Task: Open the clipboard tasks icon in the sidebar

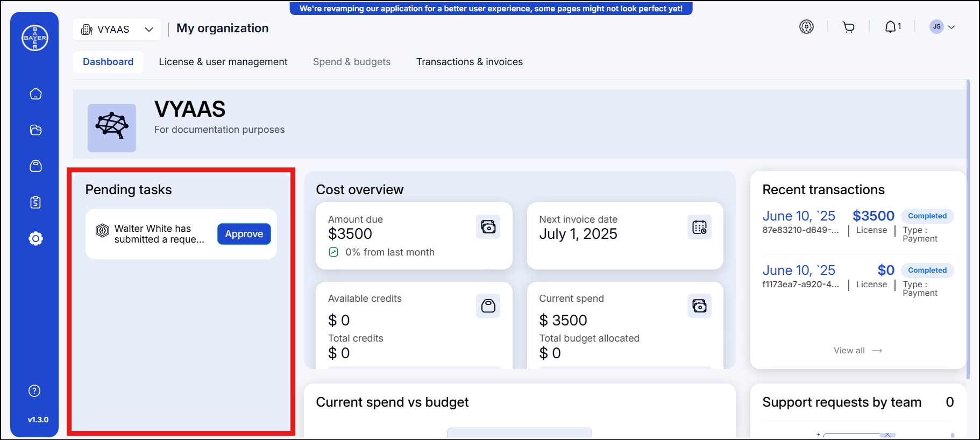Action: pos(35,202)
